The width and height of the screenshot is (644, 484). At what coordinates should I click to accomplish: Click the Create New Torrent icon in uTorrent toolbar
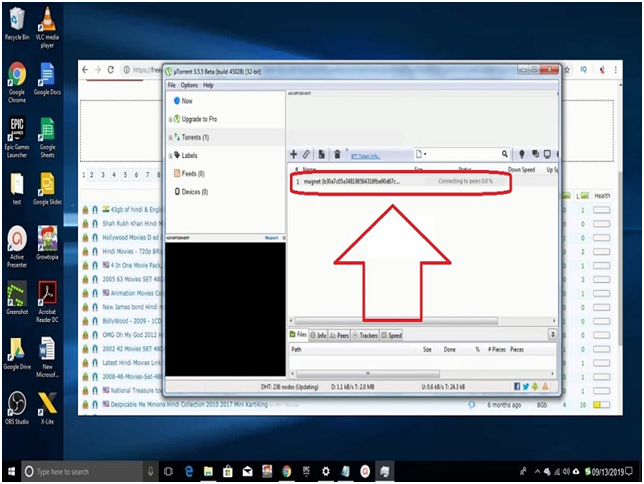[322, 154]
